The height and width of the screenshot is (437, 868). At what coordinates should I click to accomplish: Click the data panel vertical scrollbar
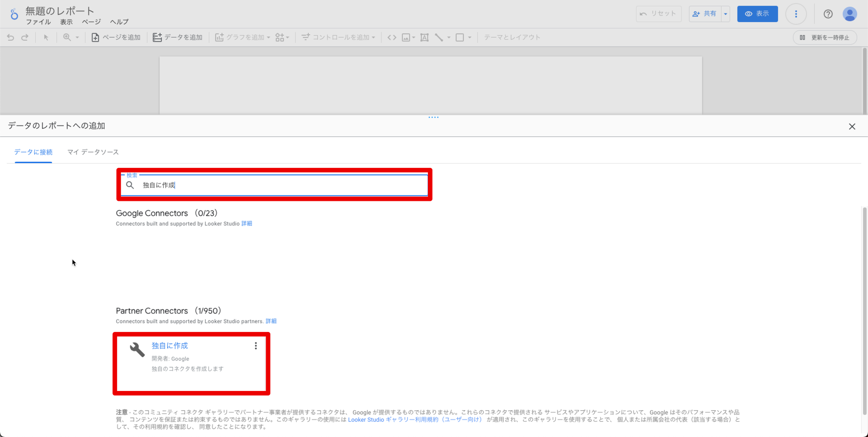(x=865, y=310)
